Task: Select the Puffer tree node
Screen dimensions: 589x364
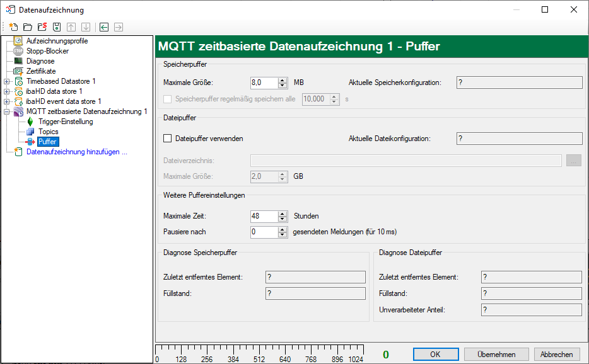Action: (x=48, y=142)
